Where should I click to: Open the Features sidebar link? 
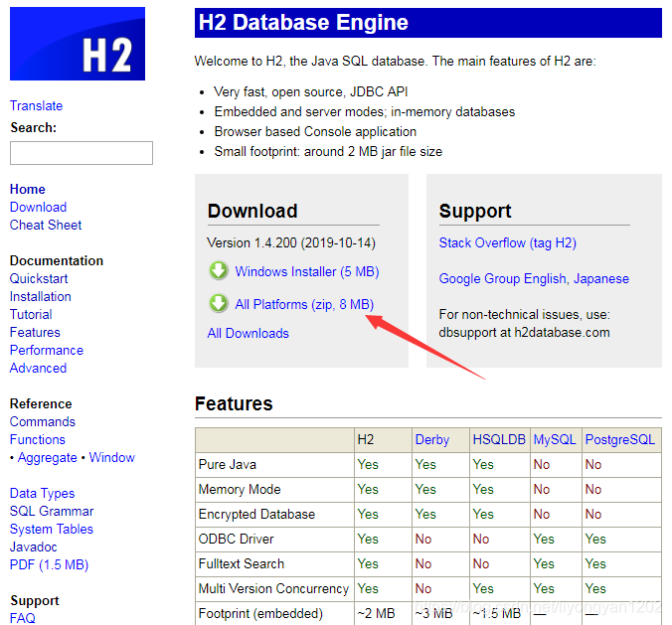(x=35, y=333)
